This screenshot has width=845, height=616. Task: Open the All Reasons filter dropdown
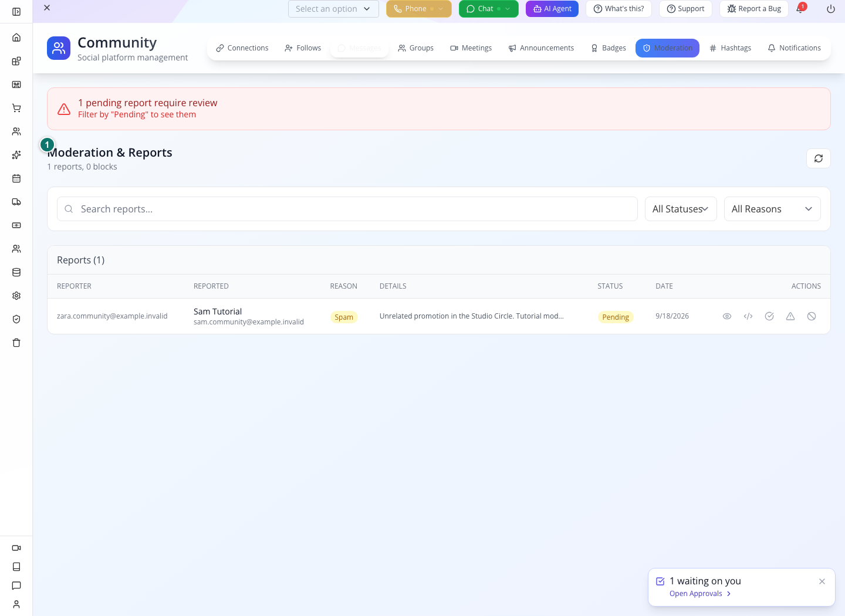(x=772, y=209)
